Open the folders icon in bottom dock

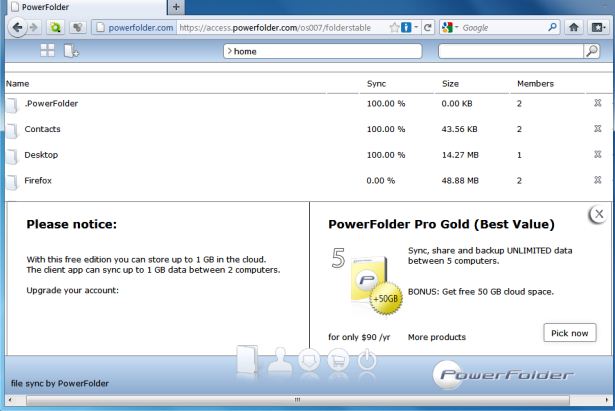tap(247, 359)
